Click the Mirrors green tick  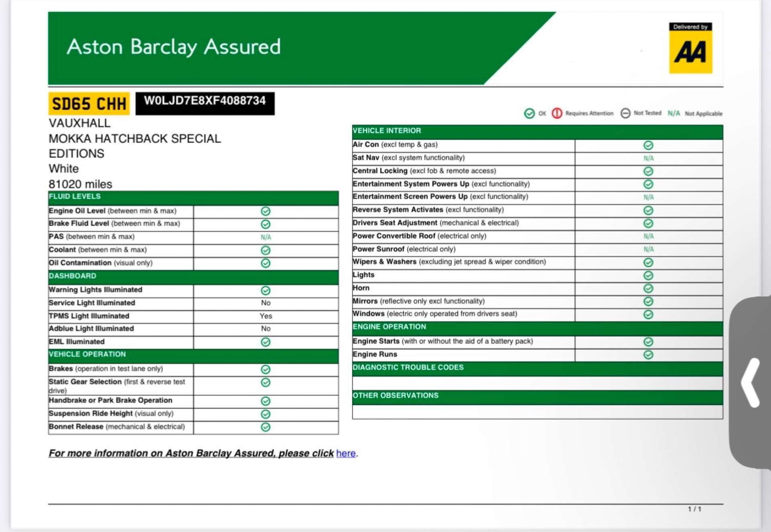[x=648, y=301]
